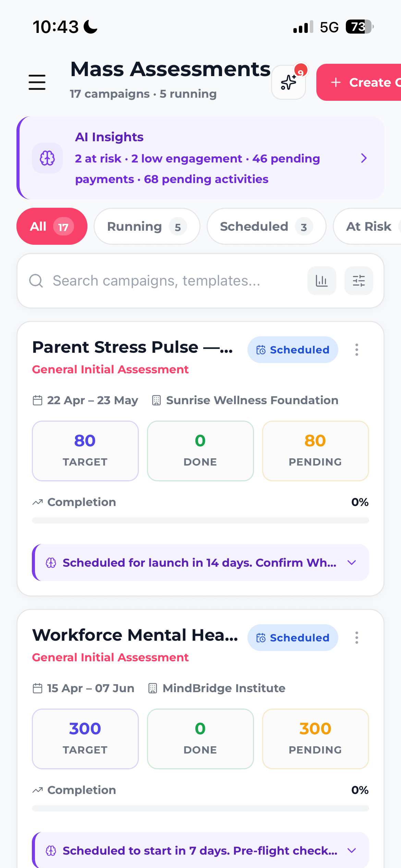Tap the search magnifier icon

36,281
